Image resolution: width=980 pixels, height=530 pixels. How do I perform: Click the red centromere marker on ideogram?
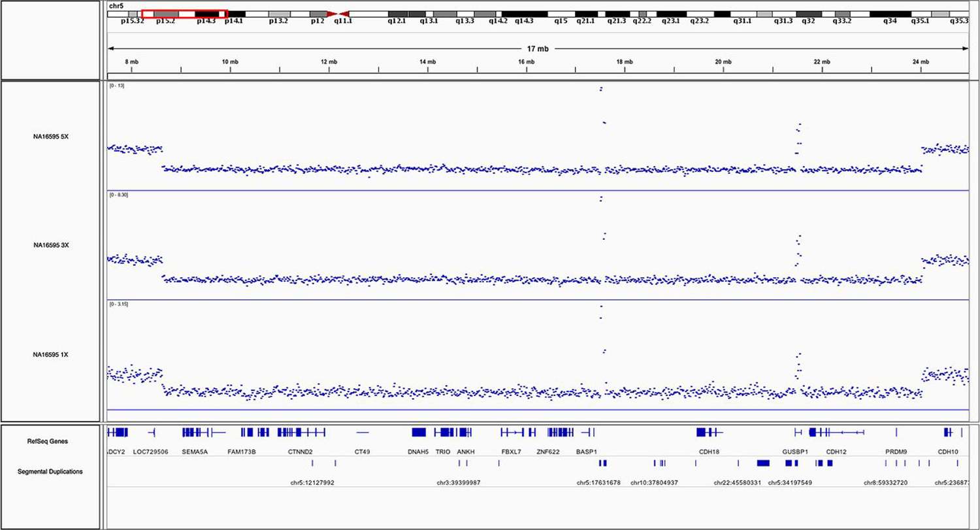click(338, 14)
